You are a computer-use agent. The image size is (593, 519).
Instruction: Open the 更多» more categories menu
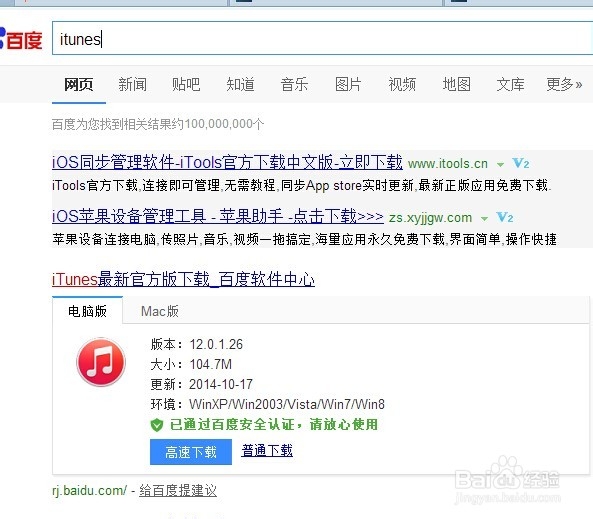pyautogui.click(x=564, y=84)
